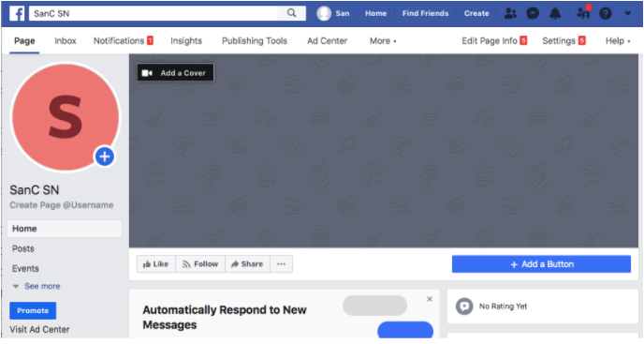Click the Promote button
644x344 pixels.
coord(33,310)
